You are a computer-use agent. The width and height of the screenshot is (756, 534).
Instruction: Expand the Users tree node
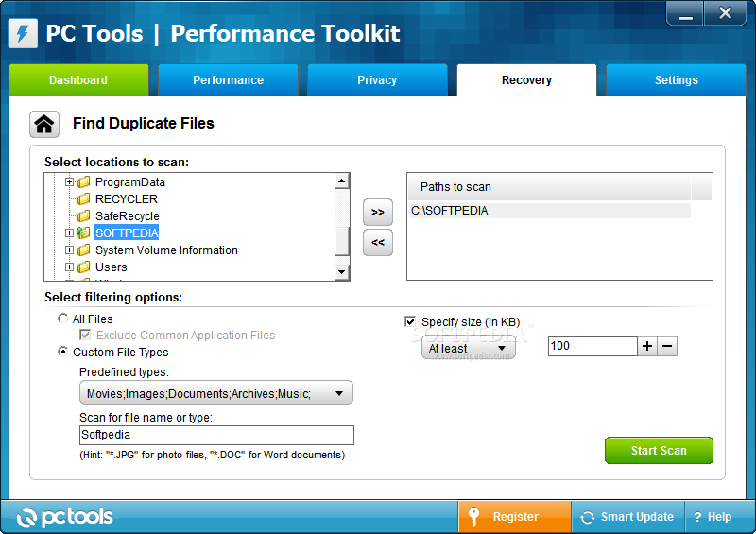(x=69, y=267)
